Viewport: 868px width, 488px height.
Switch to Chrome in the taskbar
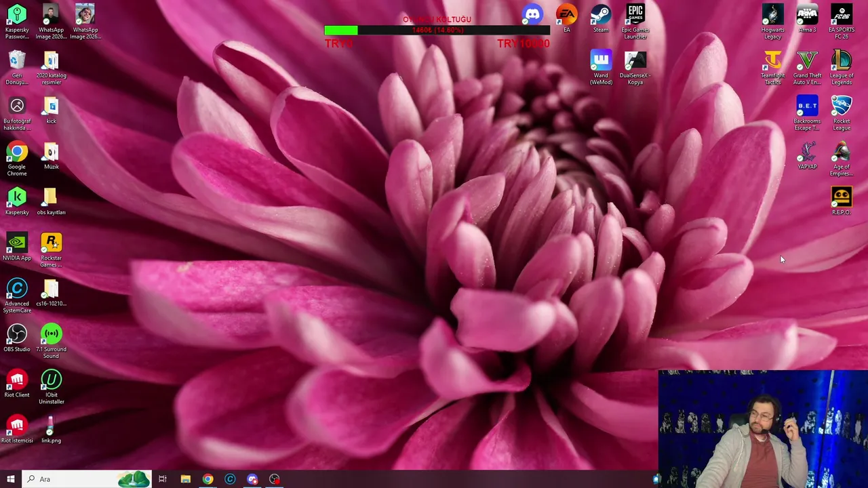tap(208, 479)
